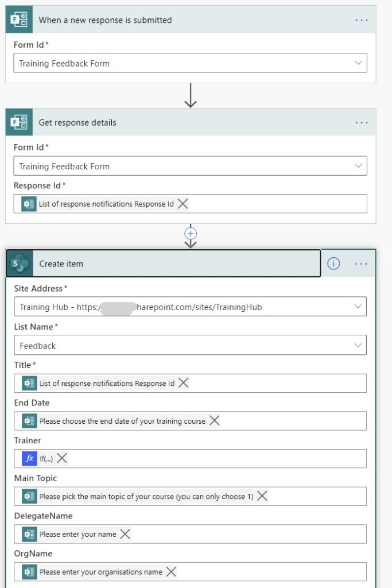Click the plus icon to insert a step
Viewport: 392px width, 588px height.
tap(191, 234)
